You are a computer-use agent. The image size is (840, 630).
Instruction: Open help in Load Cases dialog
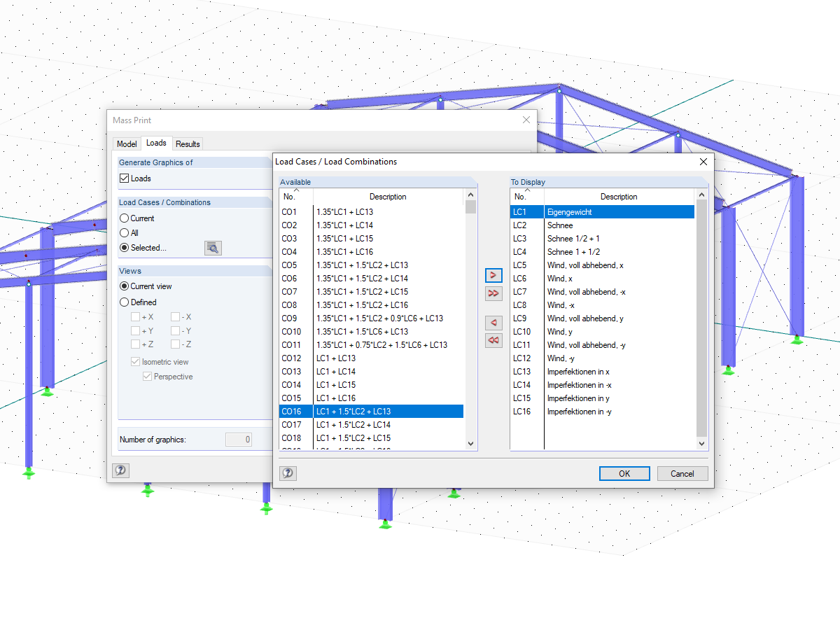pos(288,473)
